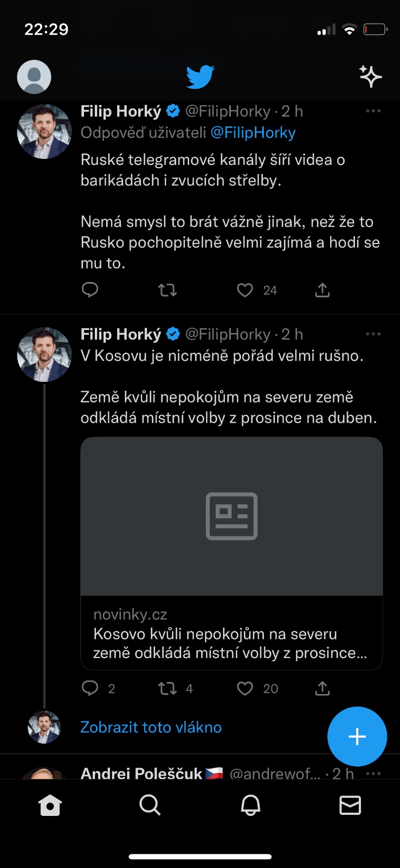Viewport: 400px width, 868px height.
Task: Like the Kosovo local elections tweet
Action: (x=245, y=688)
